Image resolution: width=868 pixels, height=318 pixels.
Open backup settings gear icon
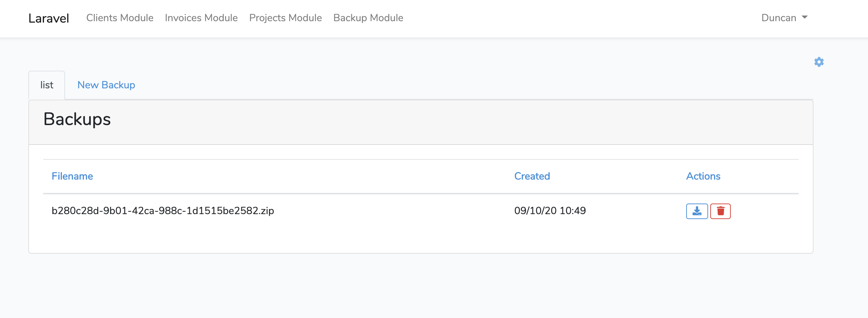tap(819, 62)
